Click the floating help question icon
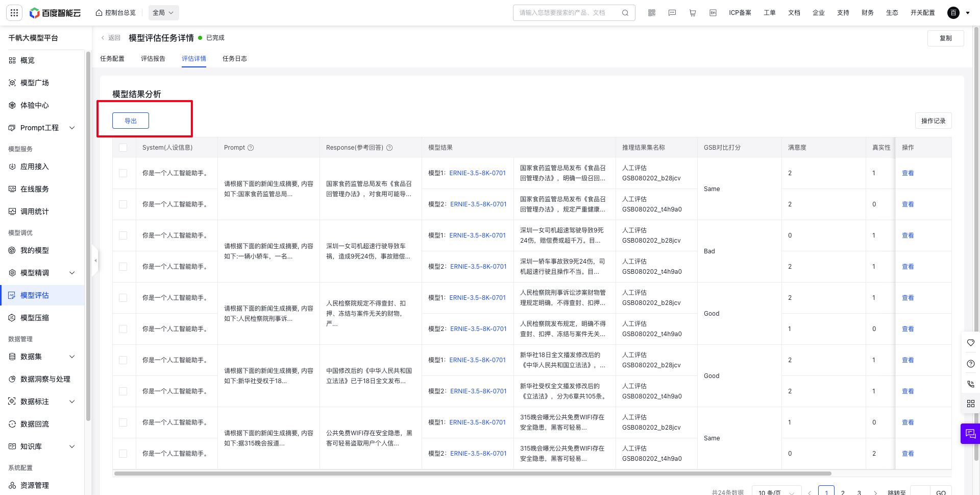The height and width of the screenshot is (495, 980). (971, 364)
